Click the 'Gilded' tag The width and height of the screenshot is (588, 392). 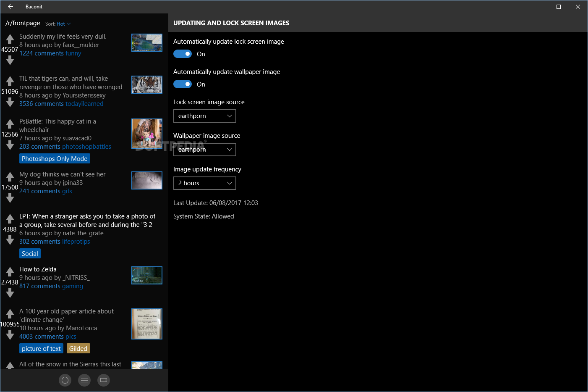(x=78, y=349)
